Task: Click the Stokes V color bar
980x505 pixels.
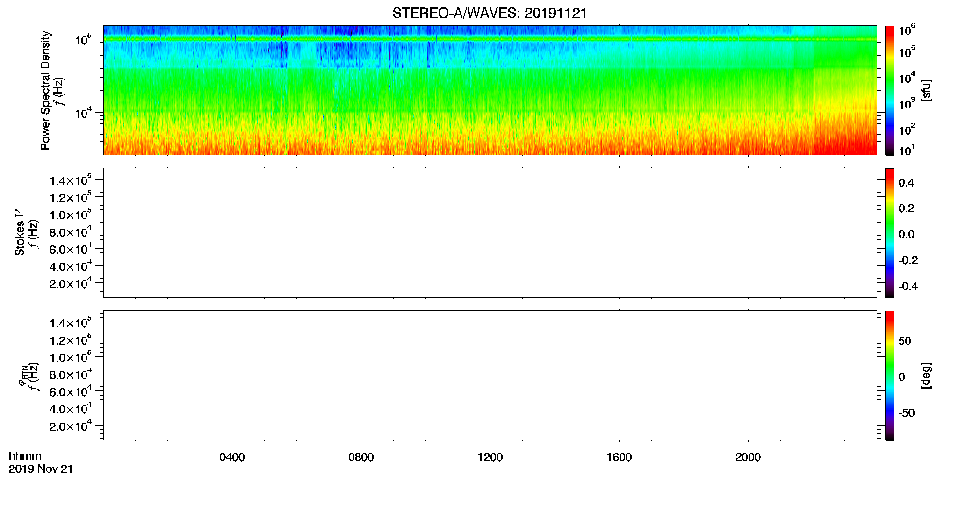Action: pos(890,233)
